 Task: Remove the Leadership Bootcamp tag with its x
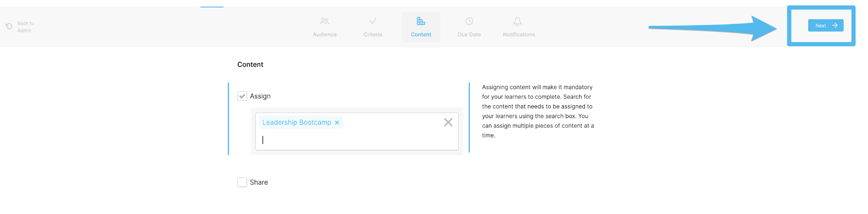[x=337, y=123]
